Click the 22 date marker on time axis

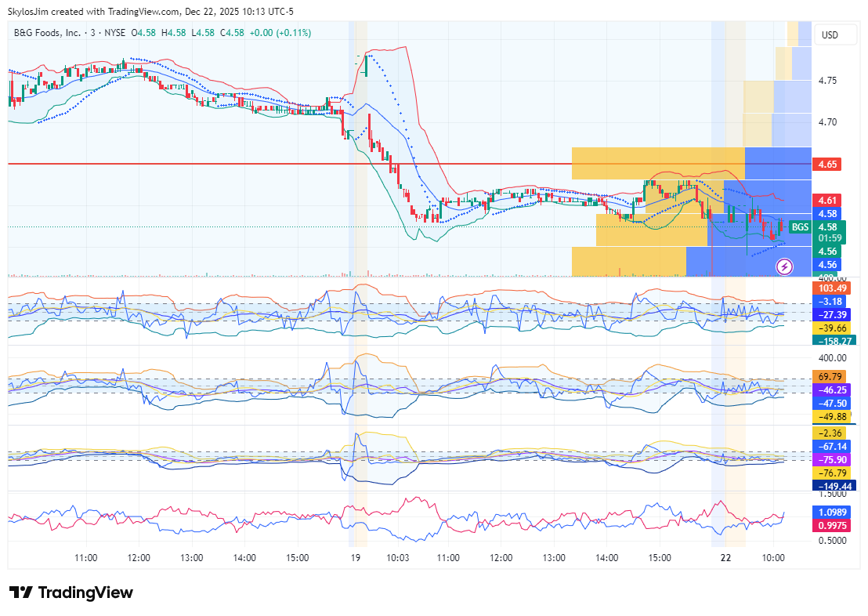pos(726,558)
